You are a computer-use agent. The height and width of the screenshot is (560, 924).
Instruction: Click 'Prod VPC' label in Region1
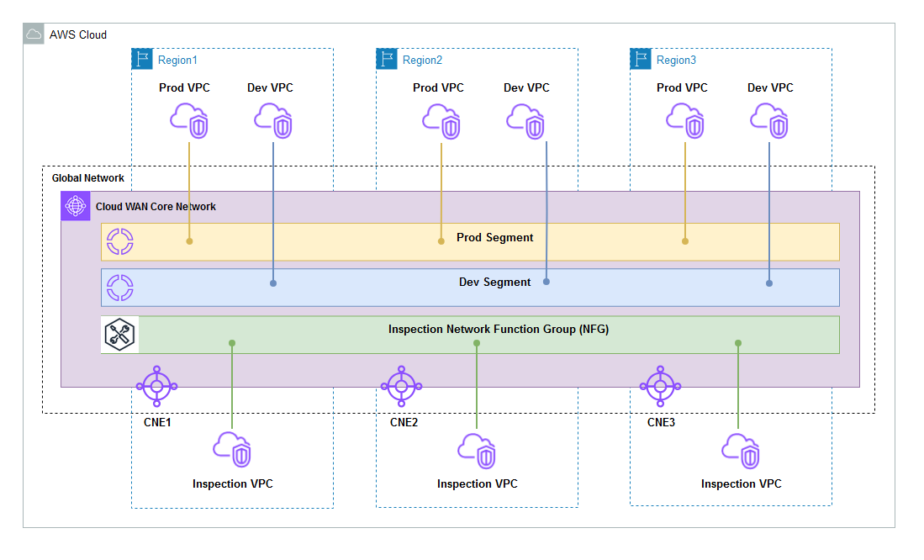pyautogui.click(x=184, y=87)
